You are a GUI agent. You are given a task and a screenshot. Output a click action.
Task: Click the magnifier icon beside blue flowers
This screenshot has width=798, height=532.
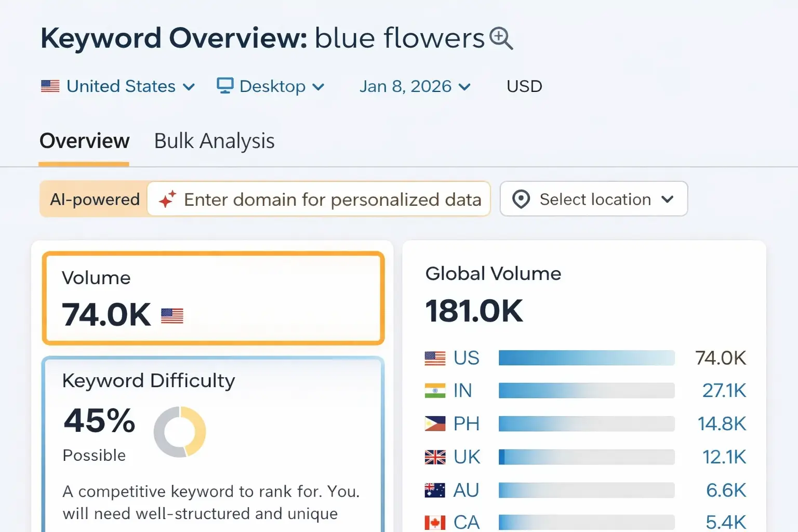pyautogui.click(x=500, y=38)
